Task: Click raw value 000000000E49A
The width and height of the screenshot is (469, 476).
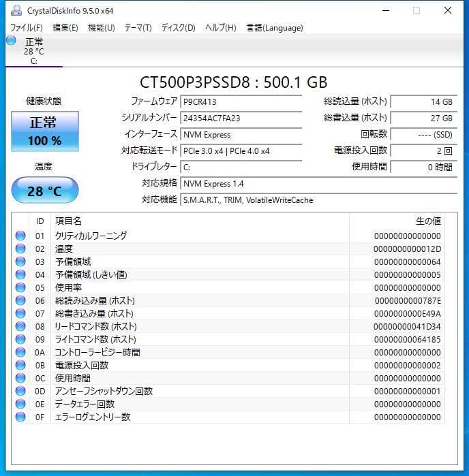Action: 407,314
